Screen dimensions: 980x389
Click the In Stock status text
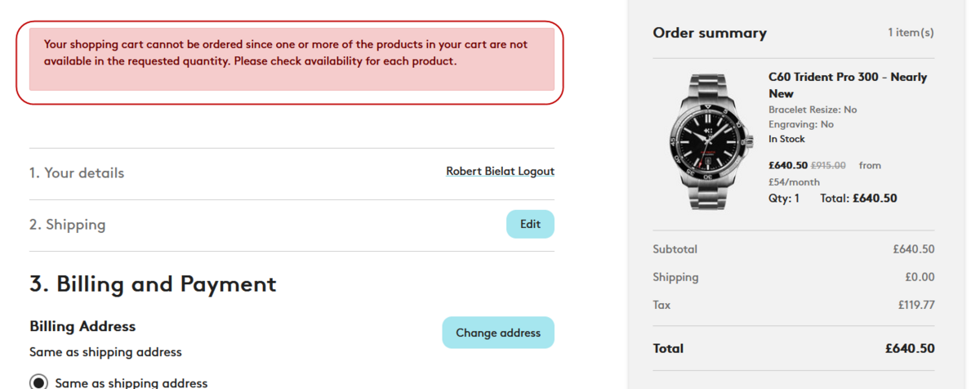pyautogui.click(x=786, y=139)
